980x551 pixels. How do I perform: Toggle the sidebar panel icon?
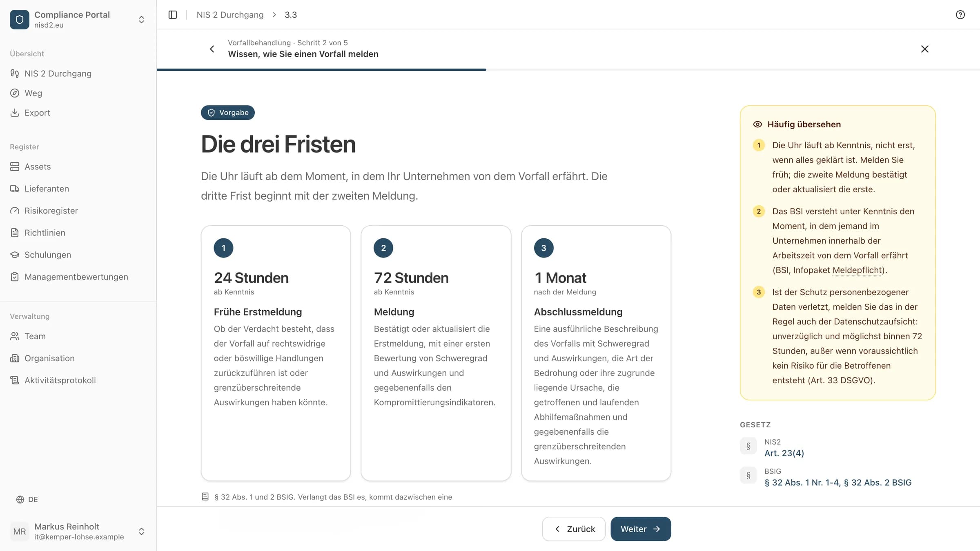[x=173, y=15]
